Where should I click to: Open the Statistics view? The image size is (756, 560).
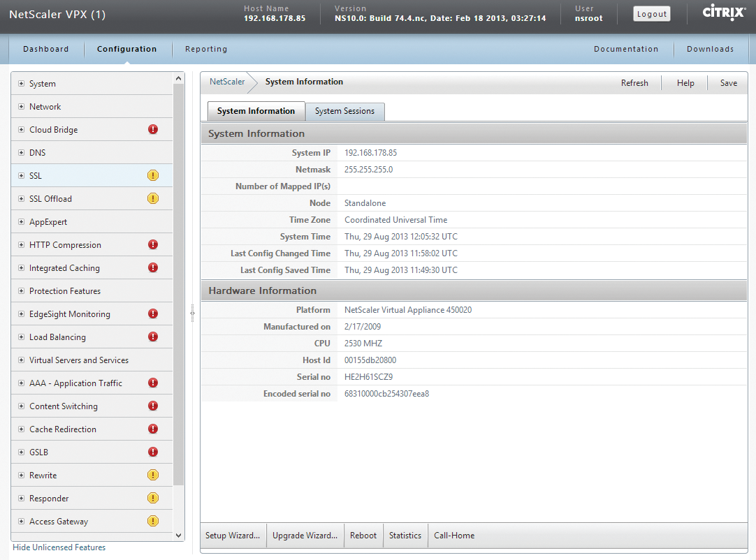pos(405,536)
